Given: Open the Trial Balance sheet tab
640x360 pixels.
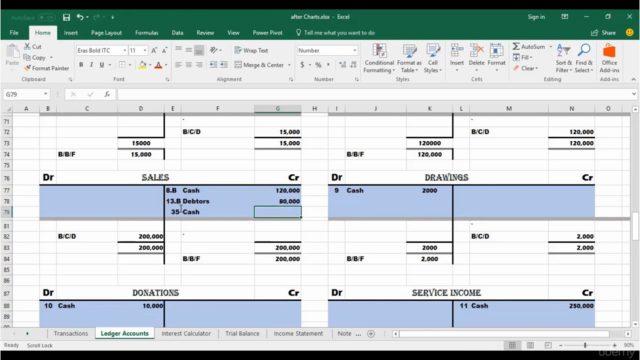Looking at the screenshot, I should coord(242,333).
